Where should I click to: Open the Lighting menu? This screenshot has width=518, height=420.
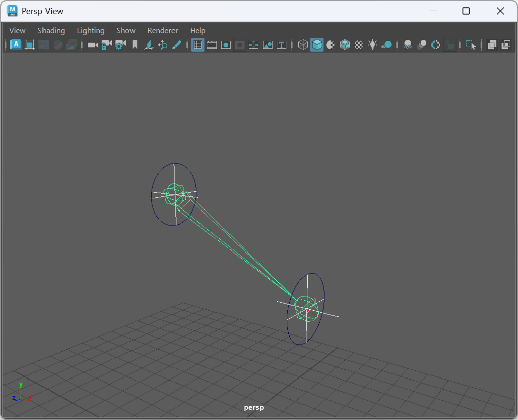click(x=91, y=31)
